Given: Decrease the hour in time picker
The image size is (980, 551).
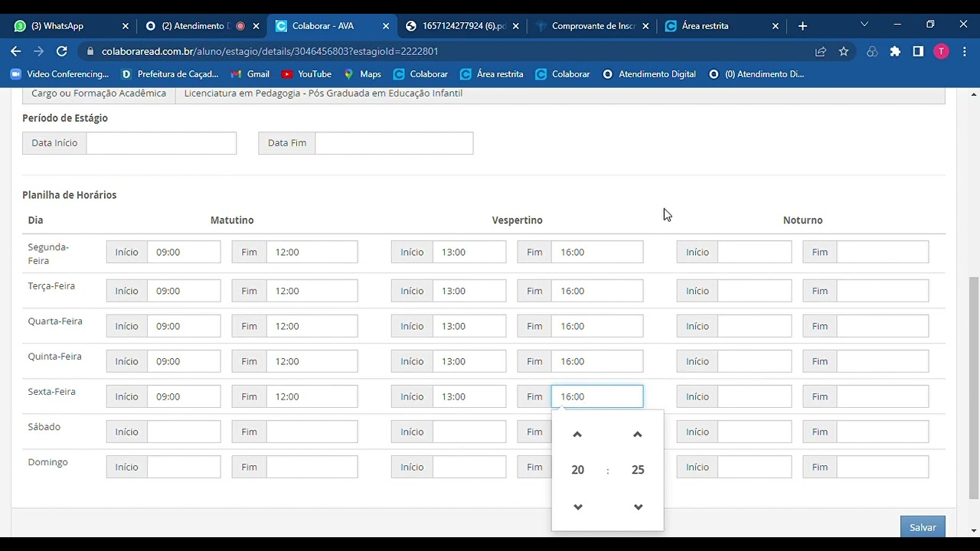Looking at the screenshot, I should click(x=577, y=507).
